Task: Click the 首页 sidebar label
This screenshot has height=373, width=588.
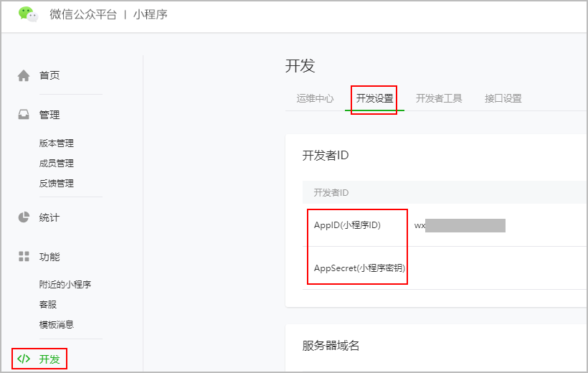Action: 49,75
